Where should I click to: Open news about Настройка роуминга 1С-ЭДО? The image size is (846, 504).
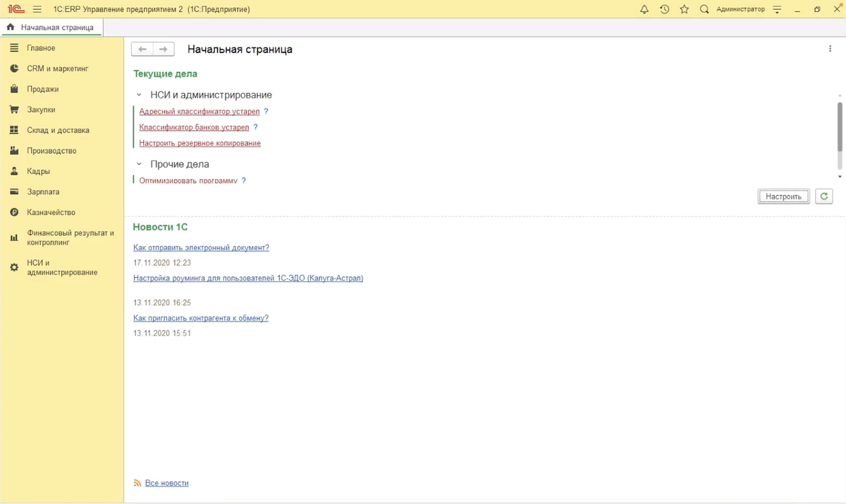pyautogui.click(x=248, y=278)
